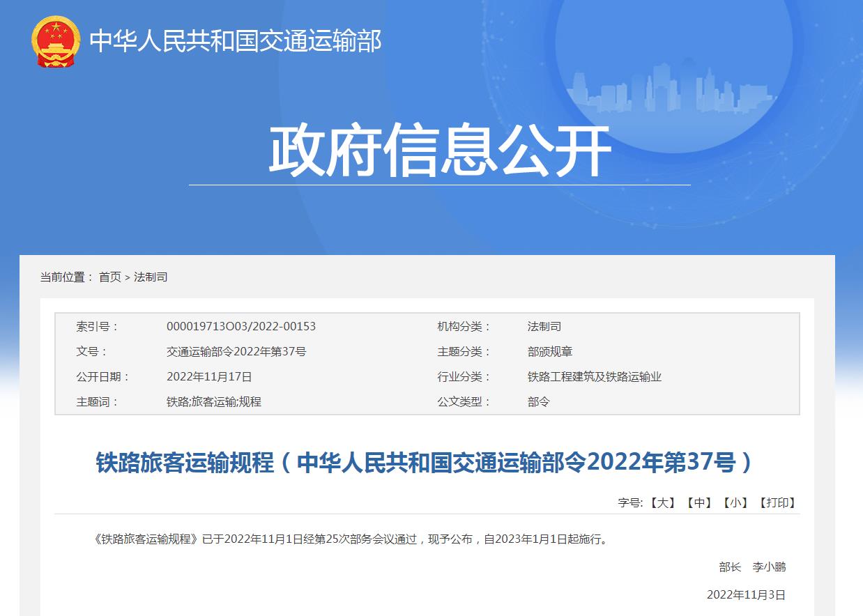Switch font size to 【中】
Viewport: 863px width, 616px height.
[x=699, y=502]
